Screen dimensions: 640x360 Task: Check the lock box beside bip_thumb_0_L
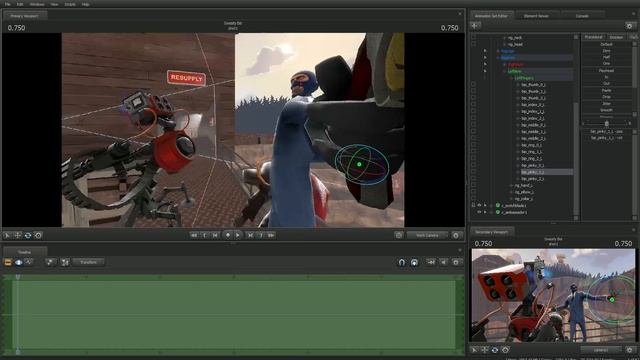(473, 84)
